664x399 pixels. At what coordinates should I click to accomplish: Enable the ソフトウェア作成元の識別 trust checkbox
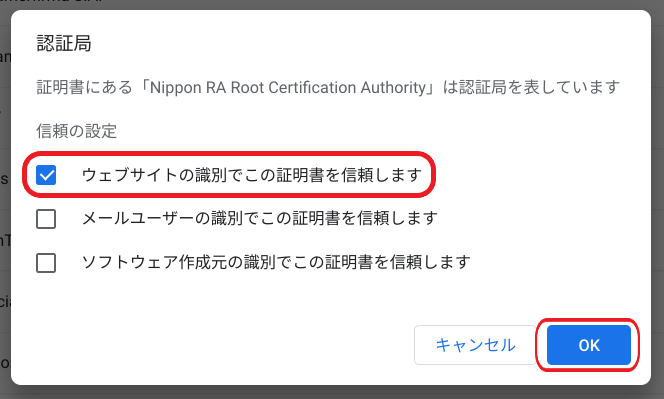[x=46, y=263]
